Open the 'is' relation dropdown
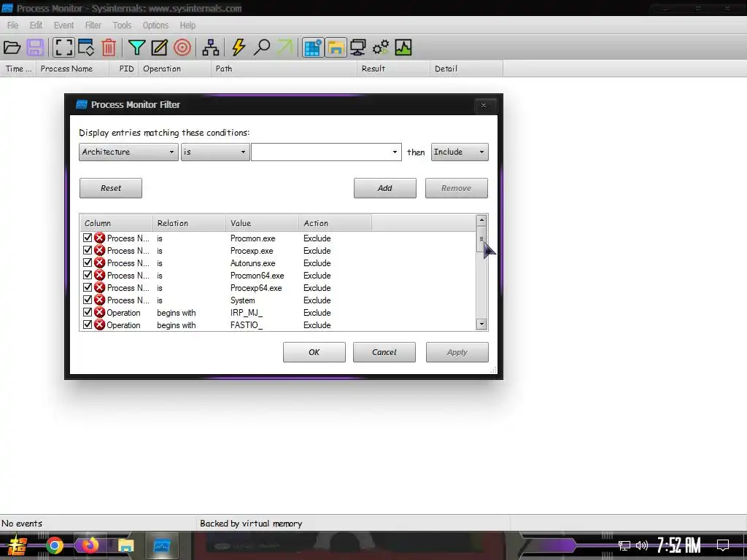The height and width of the screenshot is (560, 747). tap(215, 152)
